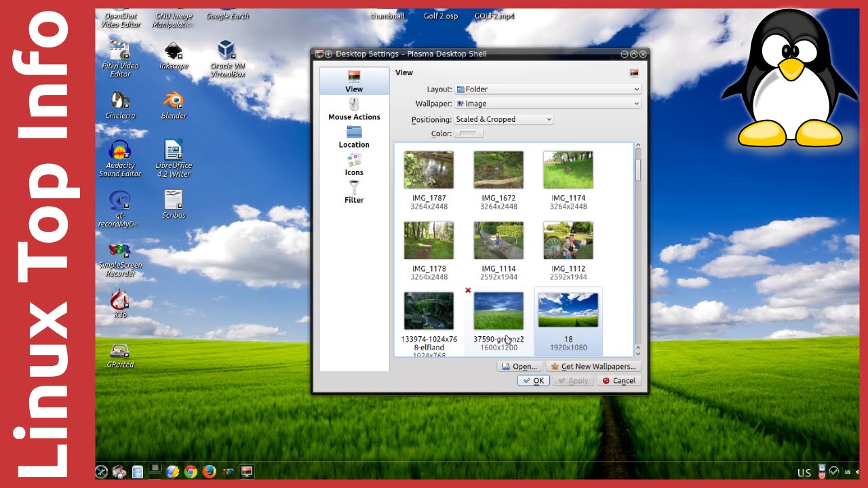Launch Google Chrome from the taskbar

click(x=191, y=472)
